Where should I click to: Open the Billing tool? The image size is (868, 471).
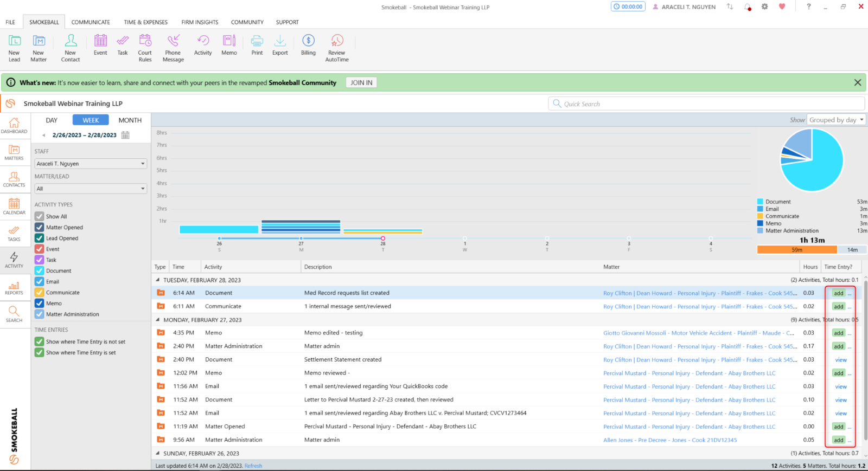(308, 44)
